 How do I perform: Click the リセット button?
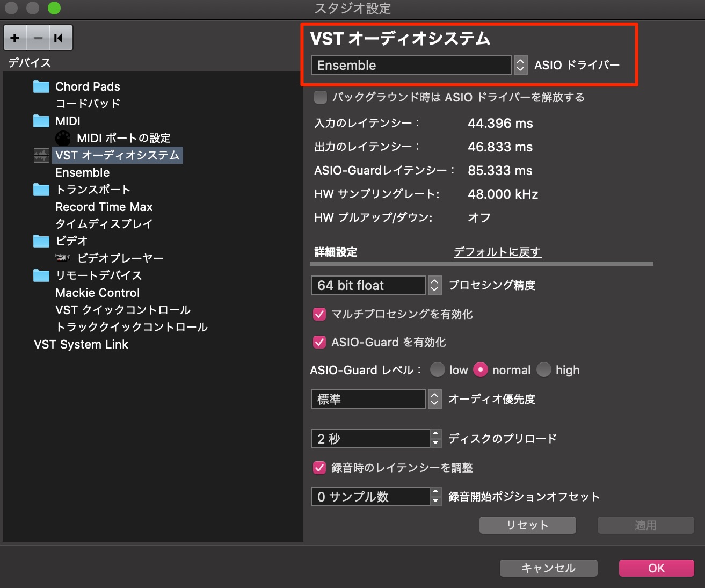528,525
